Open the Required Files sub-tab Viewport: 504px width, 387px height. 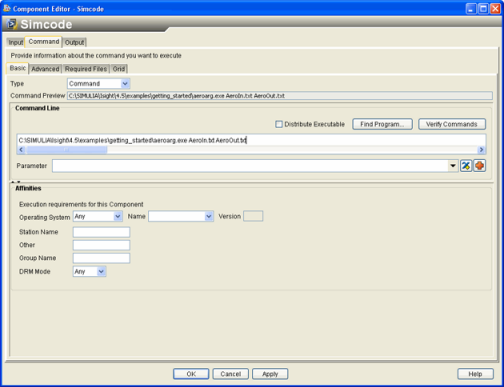point(86,69)
